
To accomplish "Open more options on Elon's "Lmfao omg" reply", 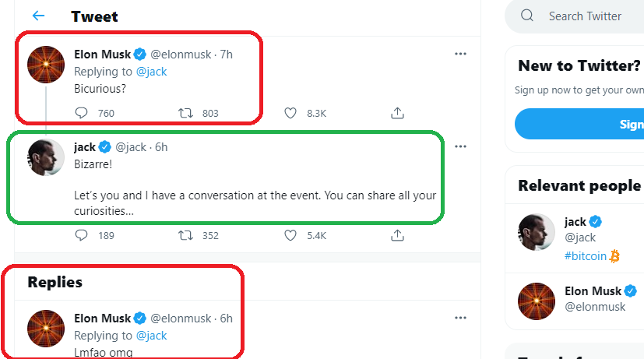I will pyautogui.click(x=460, y=318).
